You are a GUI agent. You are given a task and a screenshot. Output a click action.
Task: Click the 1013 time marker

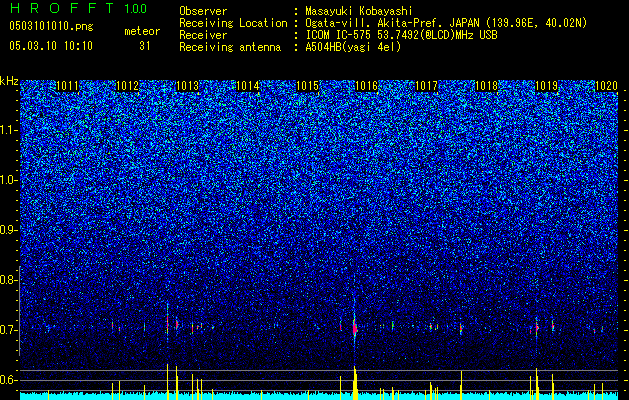tap(187, 86)
